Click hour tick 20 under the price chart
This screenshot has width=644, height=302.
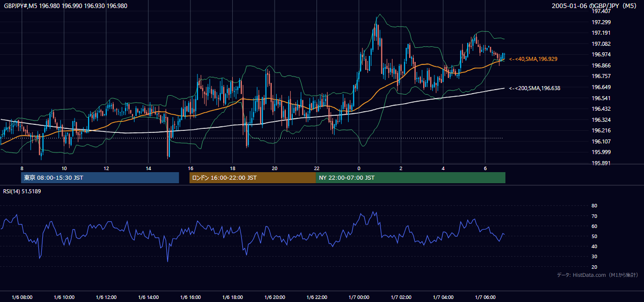[274, 168]
